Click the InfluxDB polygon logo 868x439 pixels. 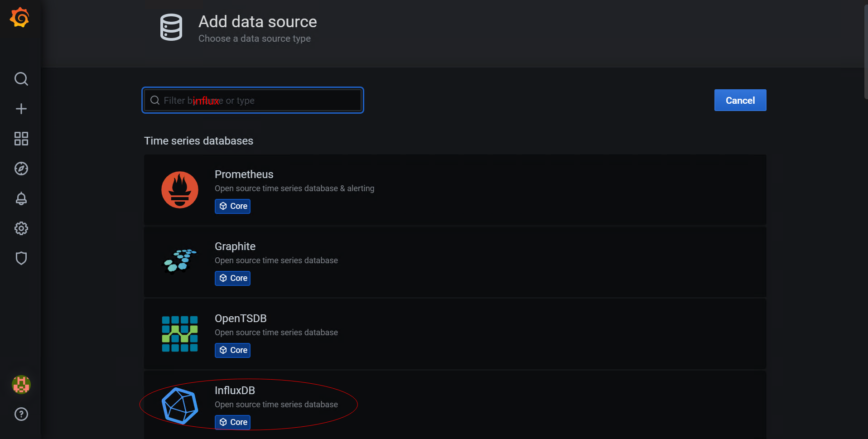pyautogui.click(x=180, y=405)
